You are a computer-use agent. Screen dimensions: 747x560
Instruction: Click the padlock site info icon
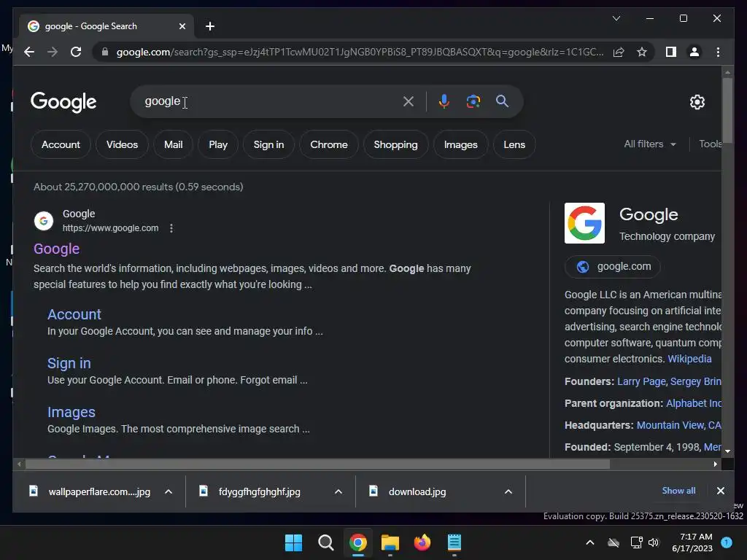click(x=105, y=52)
